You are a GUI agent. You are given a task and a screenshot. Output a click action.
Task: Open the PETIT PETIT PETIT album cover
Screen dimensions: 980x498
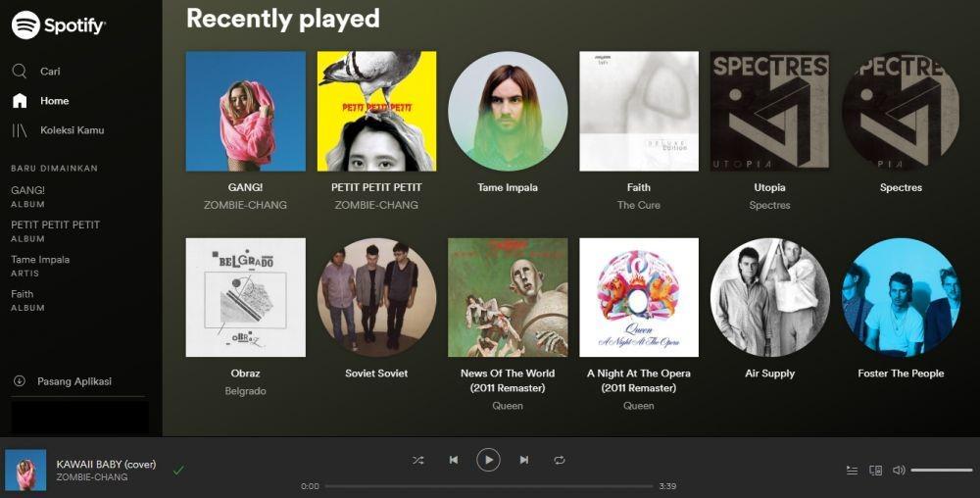377,111
